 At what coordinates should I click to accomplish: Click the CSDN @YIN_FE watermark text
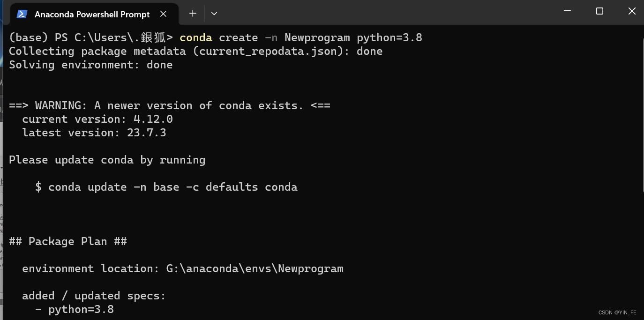616,313
